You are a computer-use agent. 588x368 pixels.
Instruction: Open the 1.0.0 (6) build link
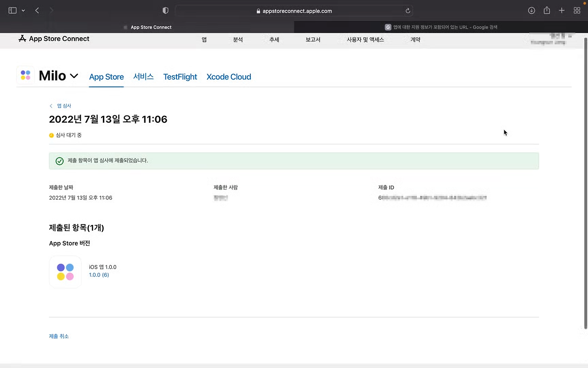point(99,275)
